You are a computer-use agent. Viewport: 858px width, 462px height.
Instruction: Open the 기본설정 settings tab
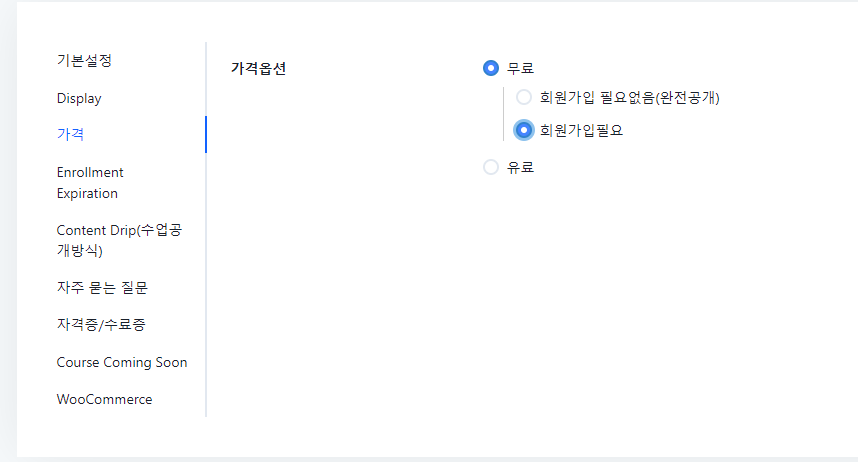[84, 60]
